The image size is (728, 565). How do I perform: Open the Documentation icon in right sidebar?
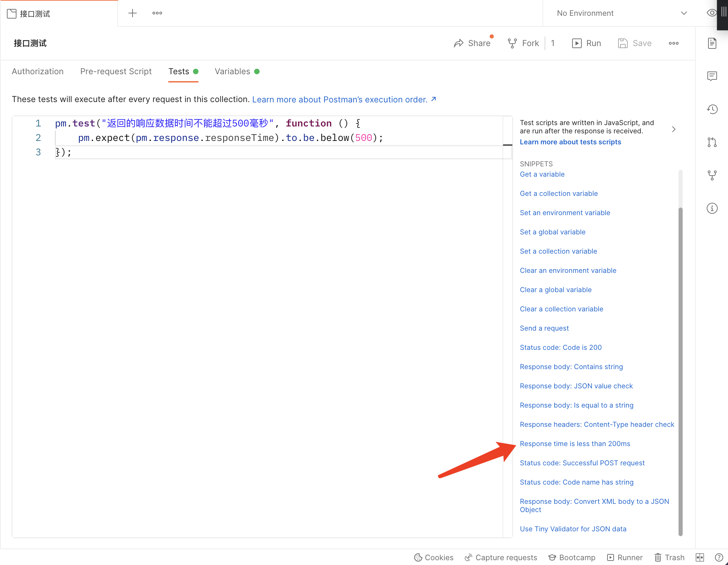712,43
